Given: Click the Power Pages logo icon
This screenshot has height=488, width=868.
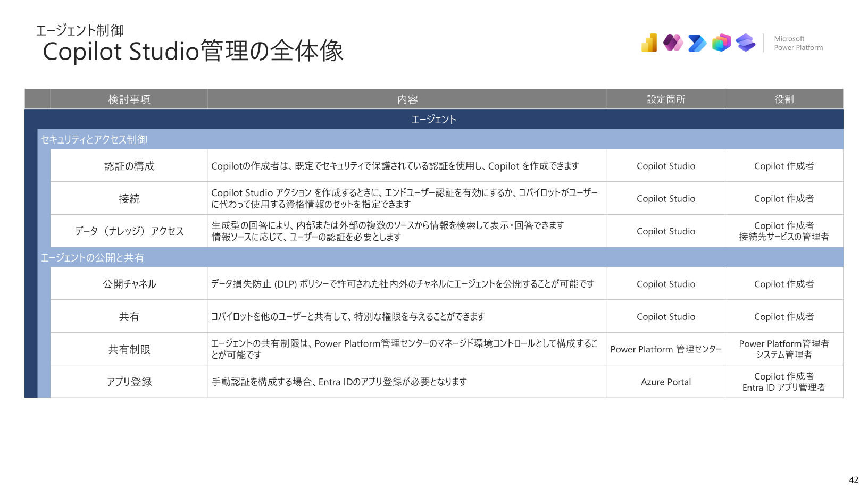Looking at the screenshot, I should [x=746, y=43].
